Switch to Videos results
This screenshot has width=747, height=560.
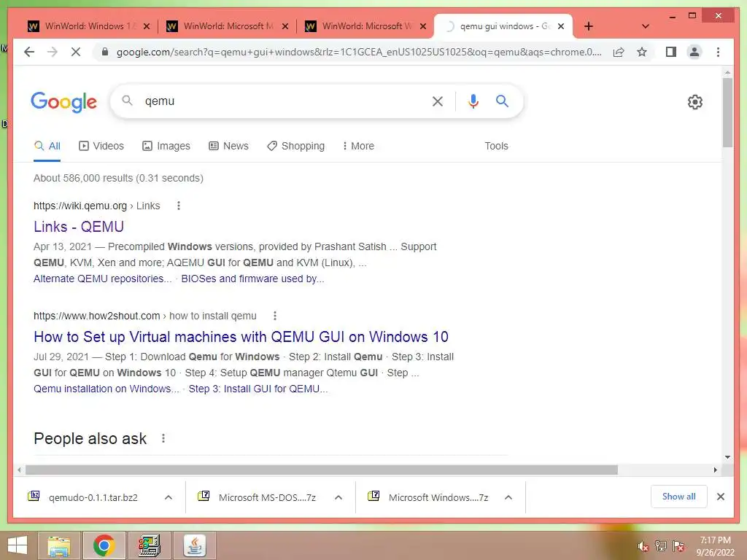click(101, 146)
